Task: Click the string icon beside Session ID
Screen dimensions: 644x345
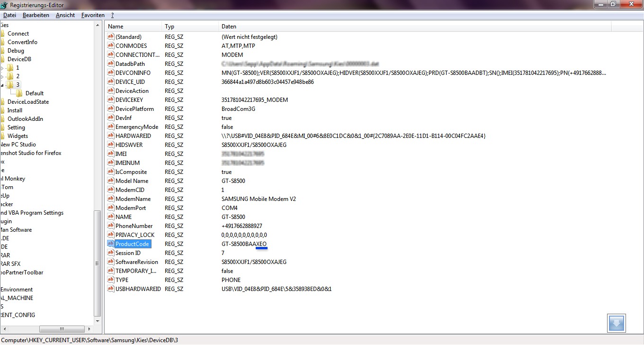Action: (x=111, y=253)
